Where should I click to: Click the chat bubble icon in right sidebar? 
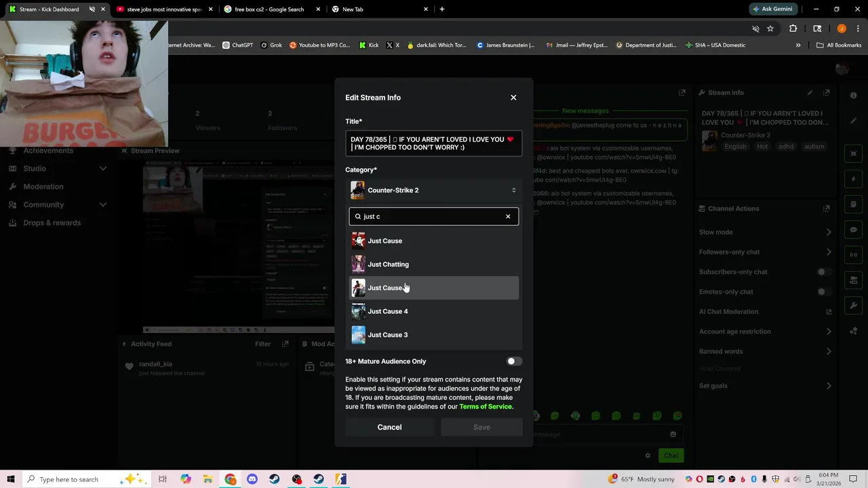coord(853,230)
